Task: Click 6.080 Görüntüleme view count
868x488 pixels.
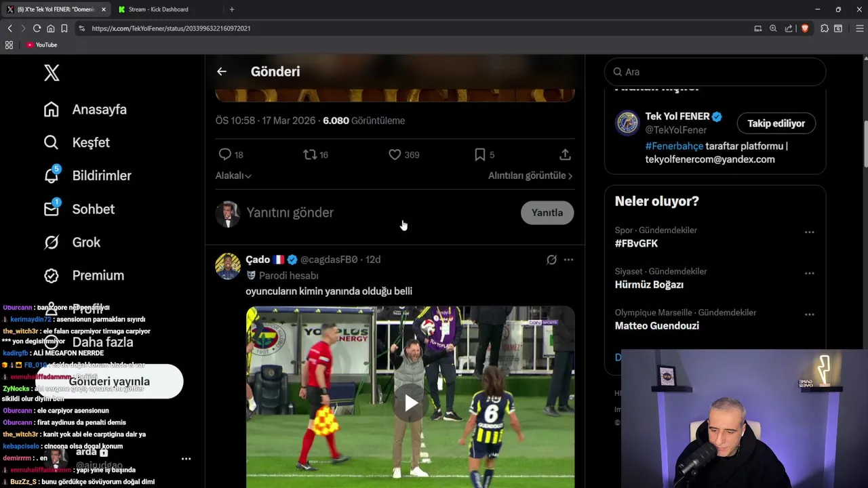Action: click(x=363, y=121)
